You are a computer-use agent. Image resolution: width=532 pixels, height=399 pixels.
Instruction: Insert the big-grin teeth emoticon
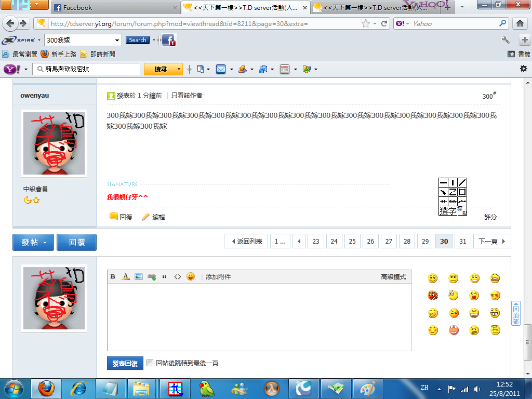495,313
